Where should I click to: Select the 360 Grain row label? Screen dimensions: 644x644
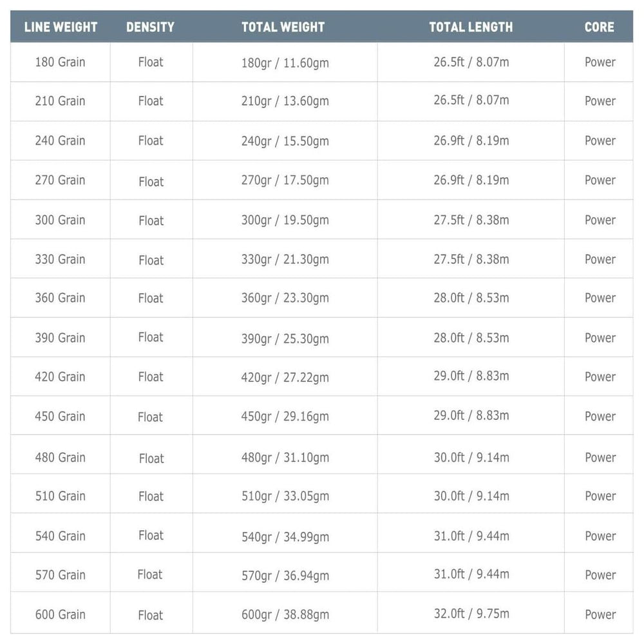60,298
